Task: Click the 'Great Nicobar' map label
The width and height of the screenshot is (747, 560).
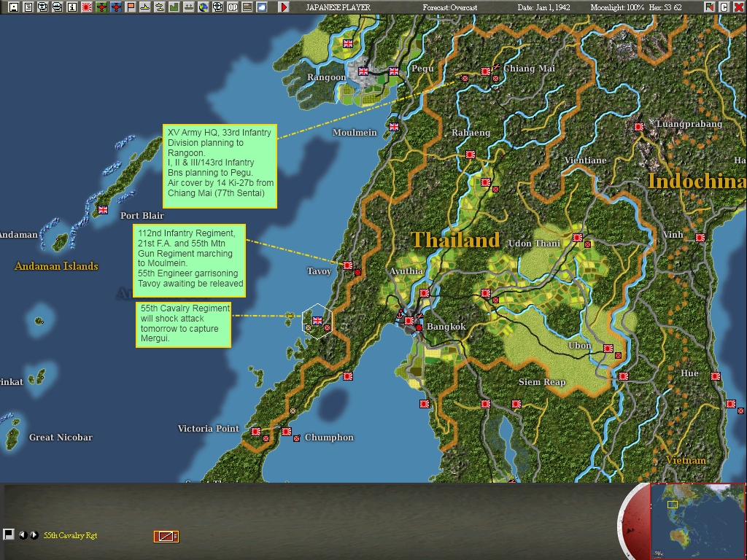Action: tap(61, 437)
